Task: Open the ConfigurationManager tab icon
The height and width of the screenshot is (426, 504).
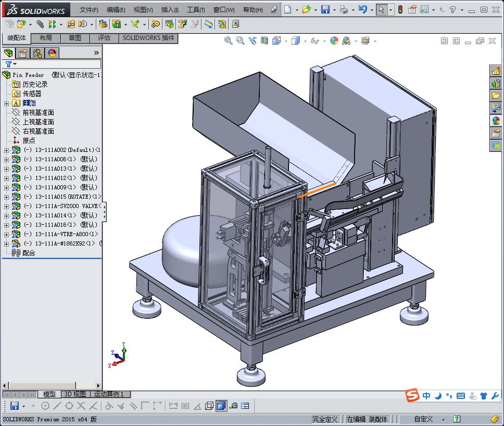Action: click(x=37, y=53)
